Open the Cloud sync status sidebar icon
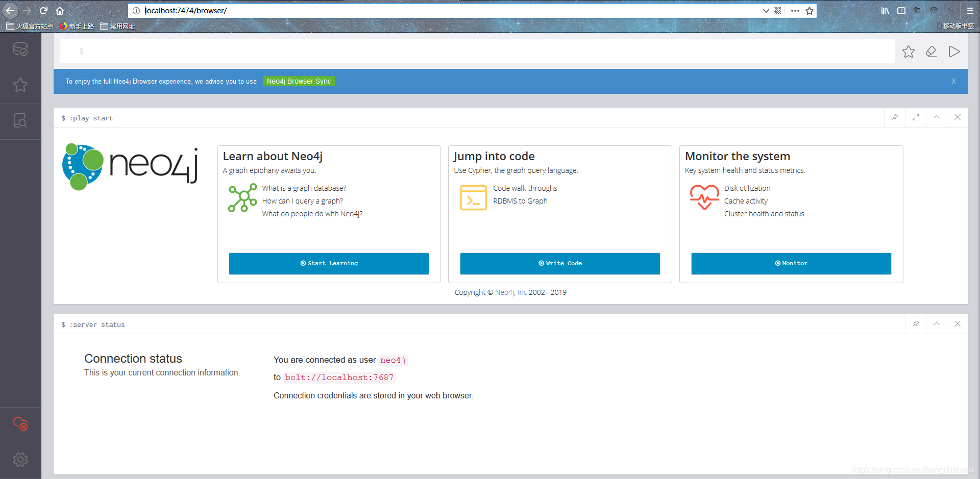This screenshot has width=980, height=479. [x=20, y=424]
